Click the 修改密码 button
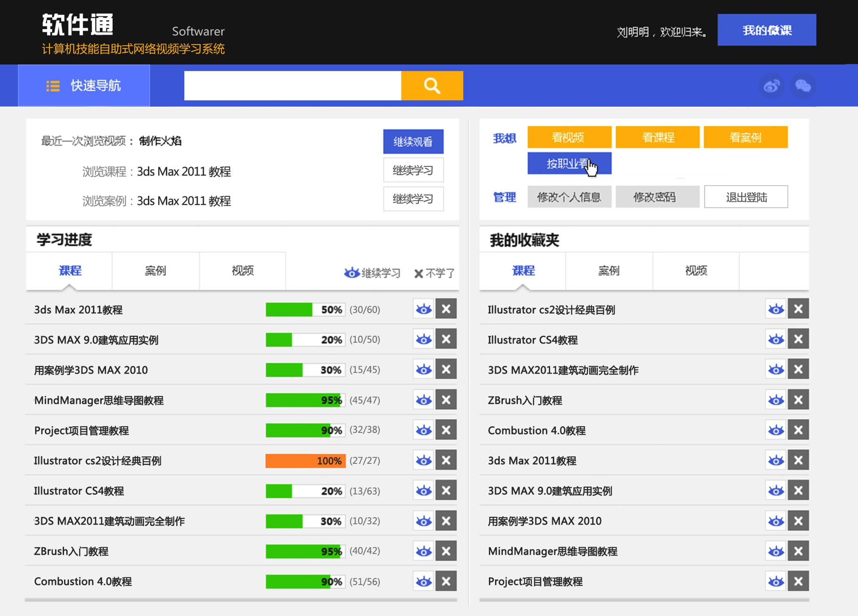Image resolution: width=858 pixels, height=616 pixels. (657, 197)
